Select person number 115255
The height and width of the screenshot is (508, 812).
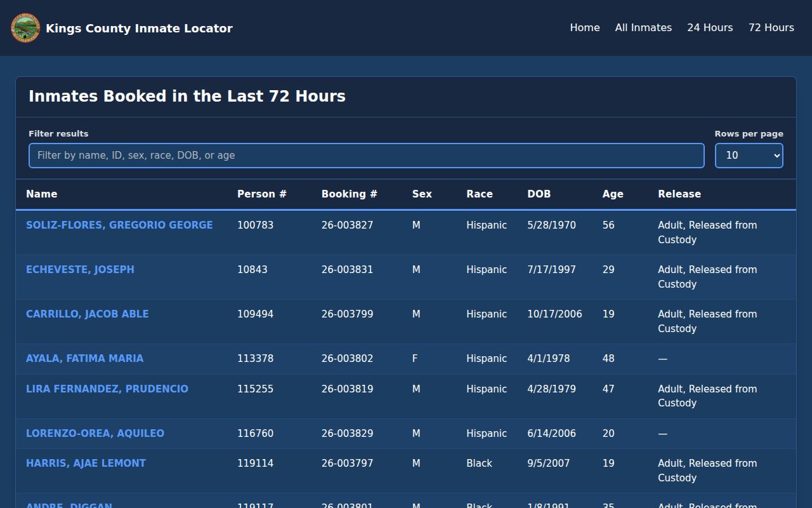[x=255, y=389]
